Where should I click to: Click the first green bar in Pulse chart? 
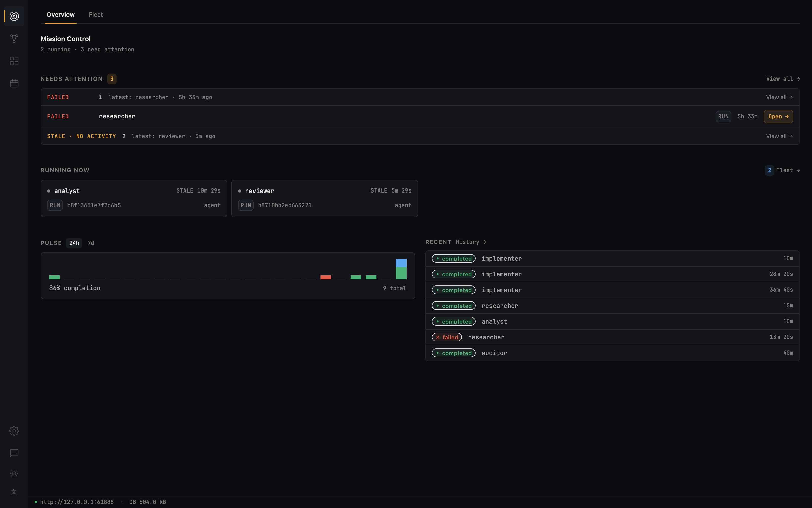[x=54, y=277]
